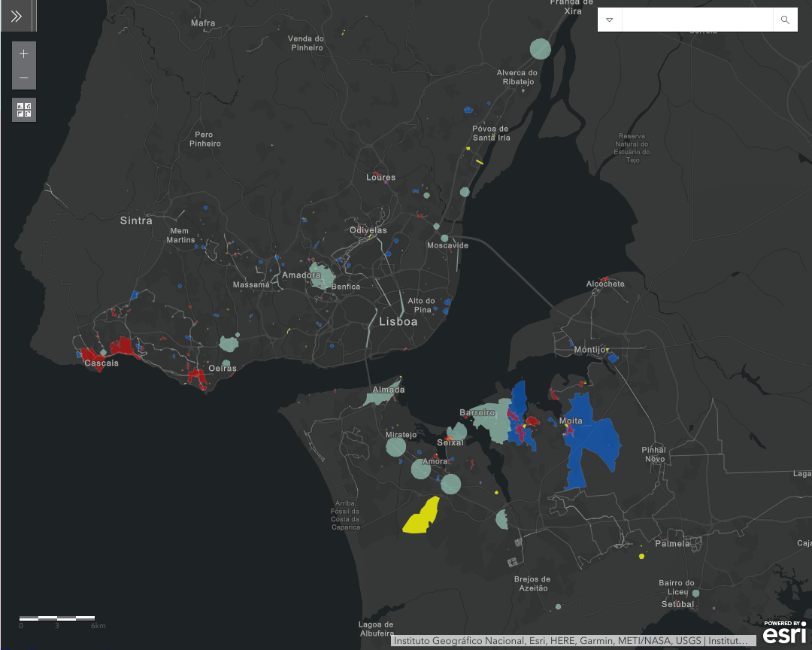Click the Montijo map label
The width and height of the screenshot is (812, 650).
tap(590, 350)
